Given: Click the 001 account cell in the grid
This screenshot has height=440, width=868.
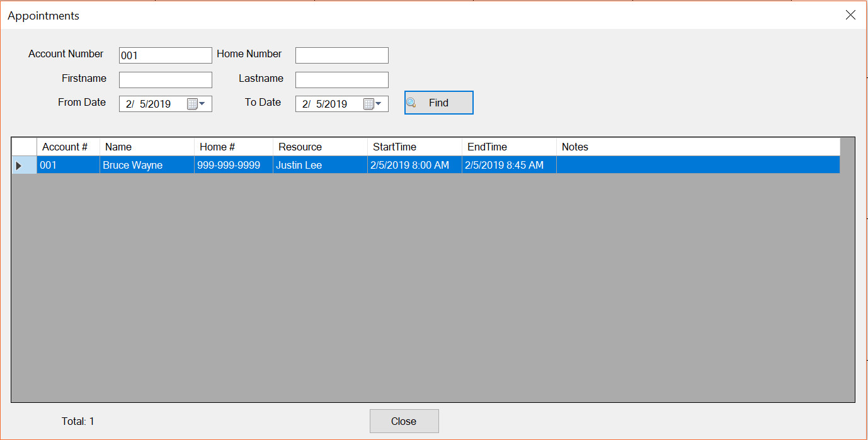Looking at the screenshot, I should 68,165.
